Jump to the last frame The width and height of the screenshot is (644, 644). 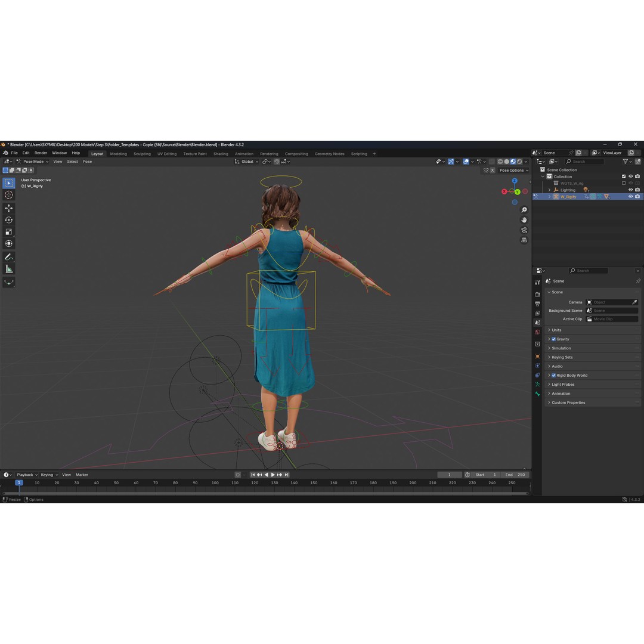coord(287,475)
